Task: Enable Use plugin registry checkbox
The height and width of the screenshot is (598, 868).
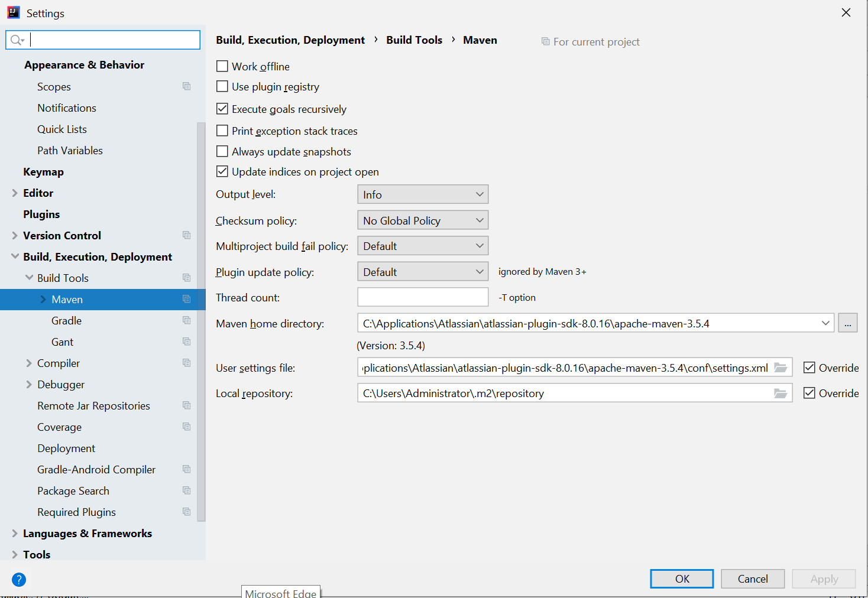Action: click(222, 86)
